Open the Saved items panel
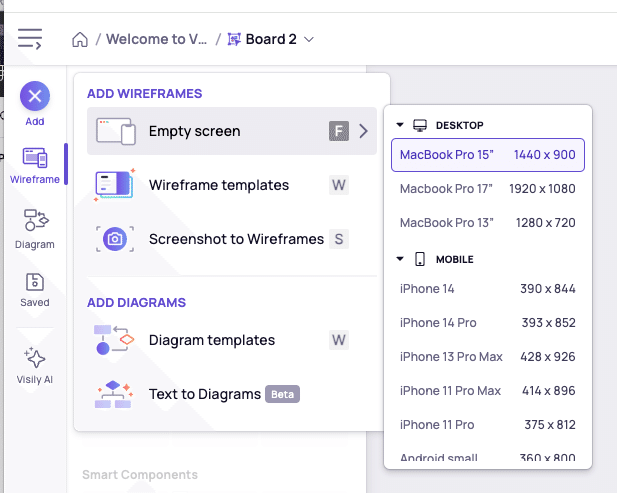617x493 pixels. pos(35,290)
